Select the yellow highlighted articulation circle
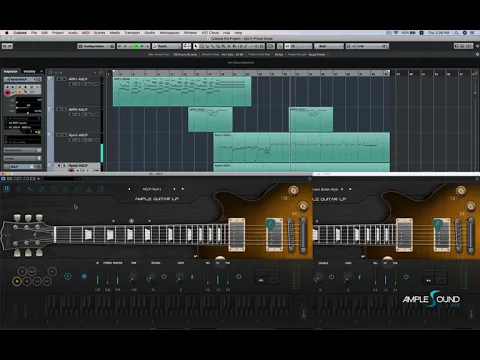This screenshot has height=360, width=480. click(x=16, y=282)
